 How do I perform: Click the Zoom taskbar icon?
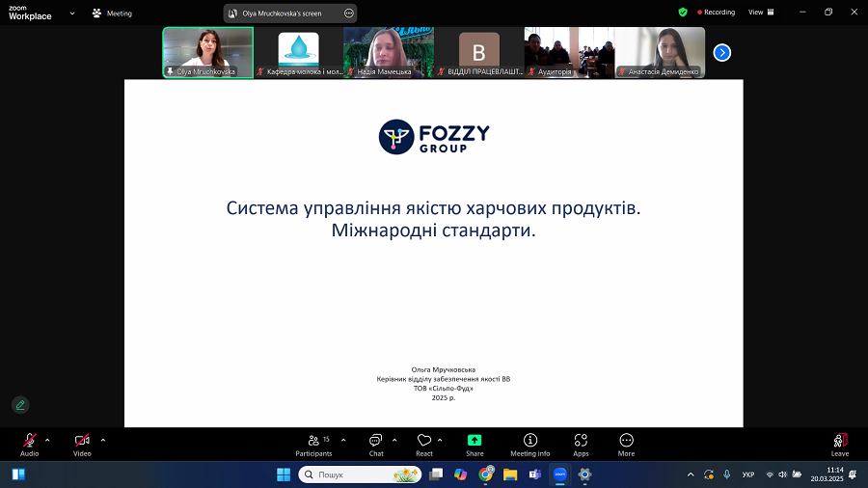(559, 474)
